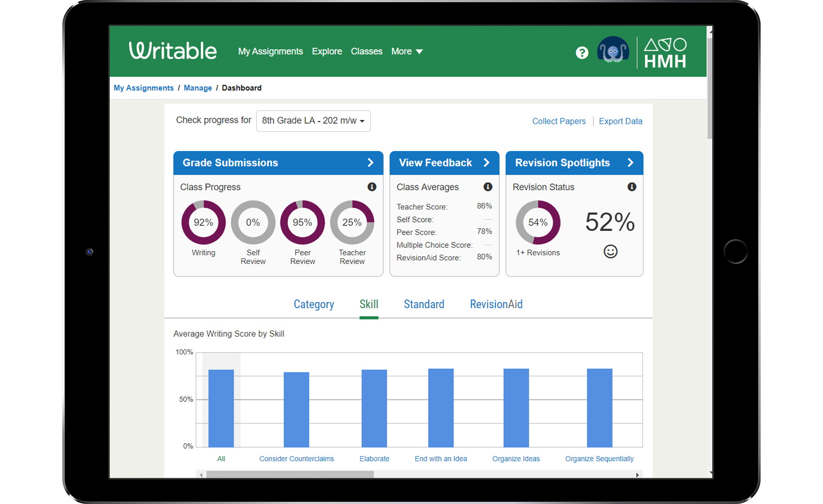Image resolution: width=823 pixels, height=504 pixels.
Task: Click the Collect Papers link
Action: tap(559, 121)
